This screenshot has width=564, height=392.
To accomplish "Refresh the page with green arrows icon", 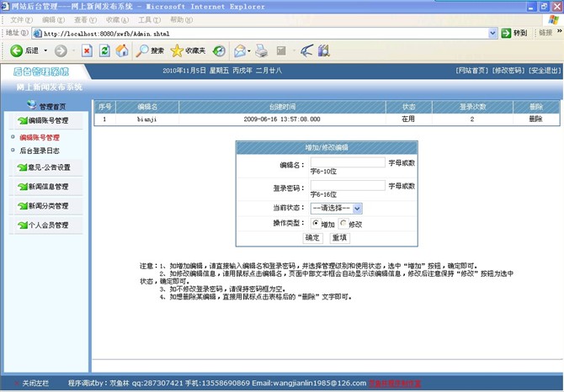I will pos(104,50).
